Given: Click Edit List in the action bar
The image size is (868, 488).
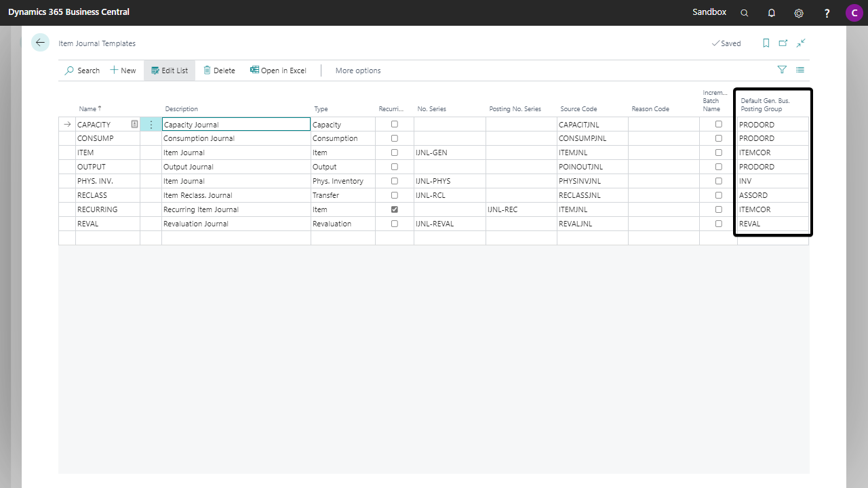Looking at the screenshot, I should point(170,70).
